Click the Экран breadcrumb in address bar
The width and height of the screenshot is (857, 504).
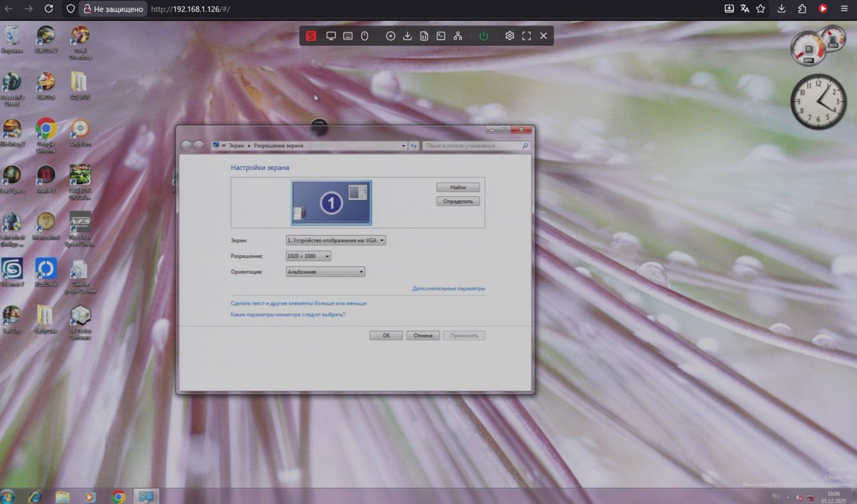pos(236,145)
